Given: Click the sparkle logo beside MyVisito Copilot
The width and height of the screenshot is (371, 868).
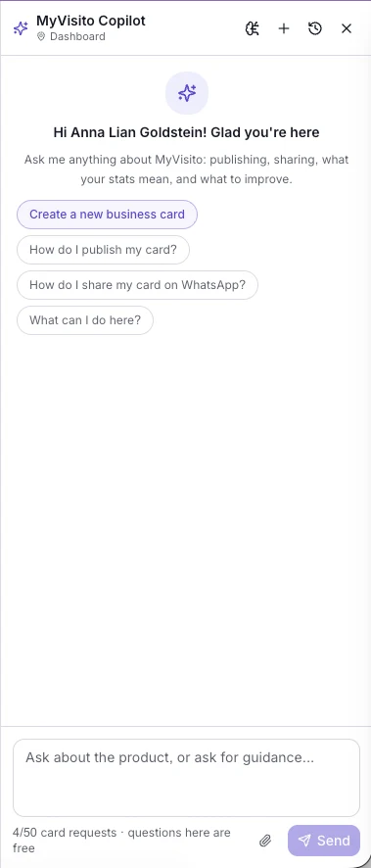Looking at the screenshot, I should [21, 28].
